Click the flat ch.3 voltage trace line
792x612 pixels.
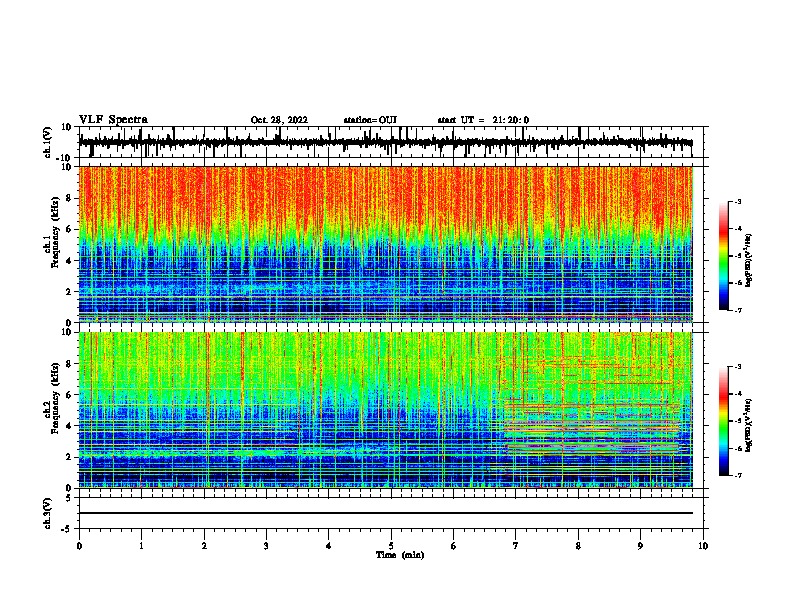(x=385, y=513)
